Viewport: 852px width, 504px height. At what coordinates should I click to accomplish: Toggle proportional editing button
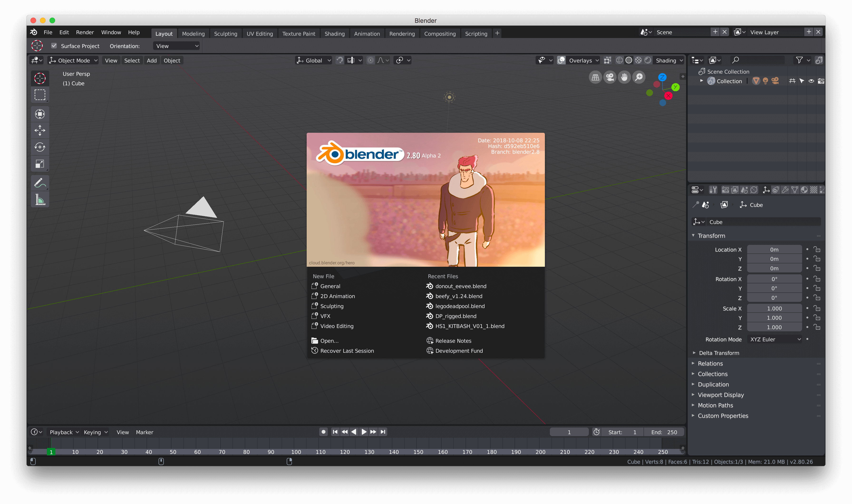tap(370, 61)
